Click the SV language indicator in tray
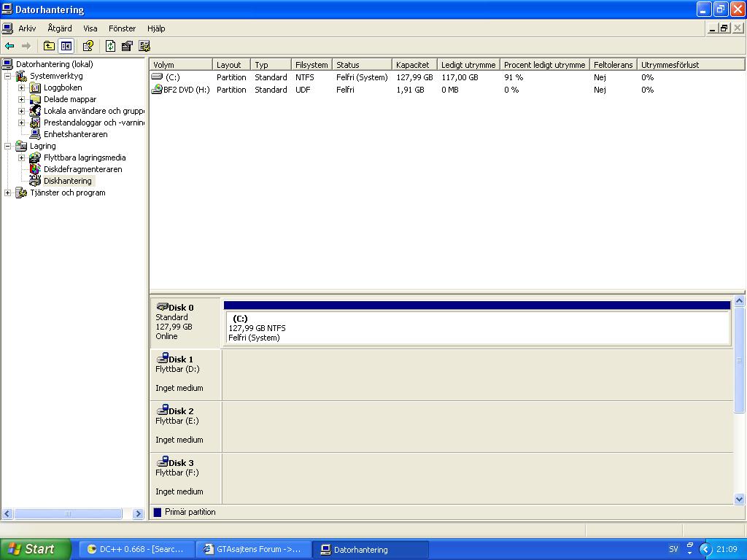The height and width of the screenshot is (560, 747). click(673, 550)
